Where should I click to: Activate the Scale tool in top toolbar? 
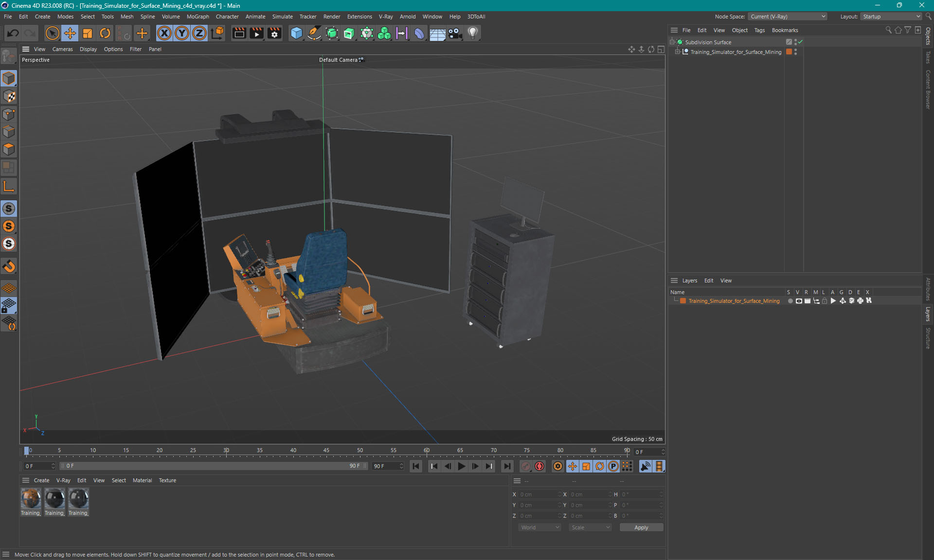[88, 33]
